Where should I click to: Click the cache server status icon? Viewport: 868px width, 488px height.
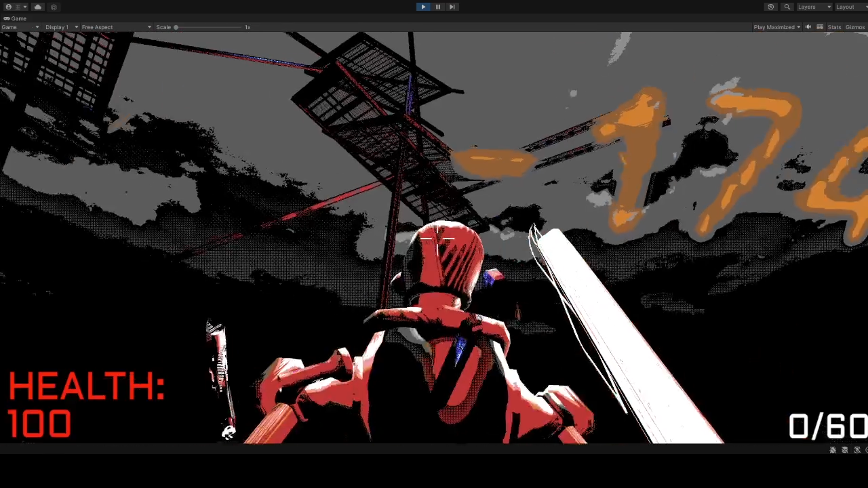click(845, 450)
